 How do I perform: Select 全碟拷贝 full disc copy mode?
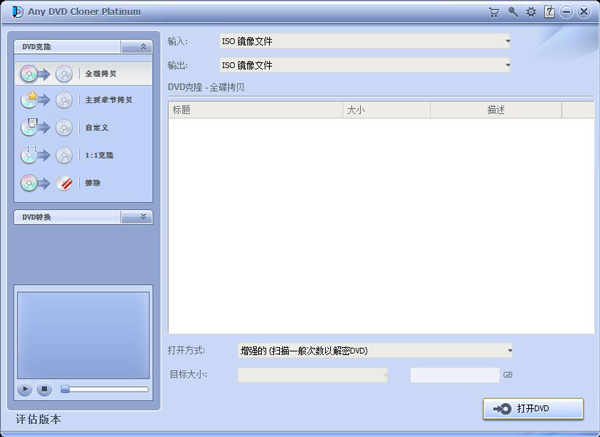[x=84, y=74]
